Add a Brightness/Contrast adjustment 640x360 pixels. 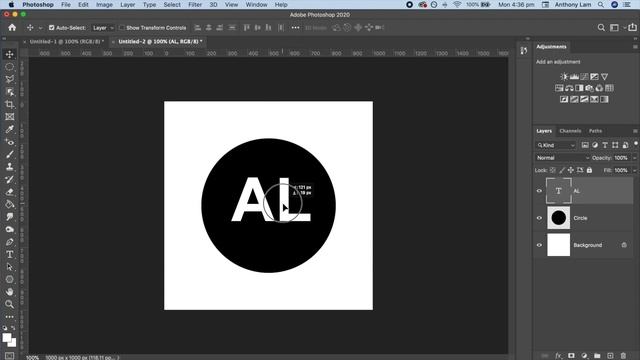[x=564, y=76]
